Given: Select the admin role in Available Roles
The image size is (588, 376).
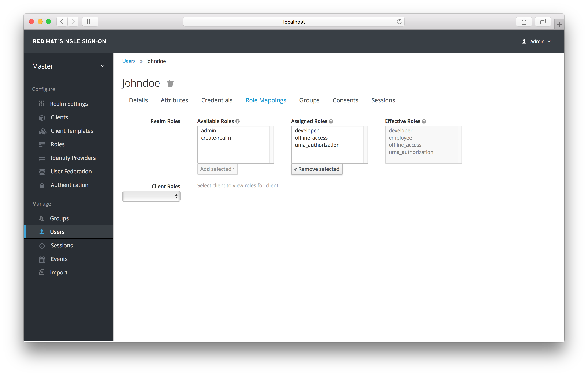Looking at the screenshot, I should (208, 130).
